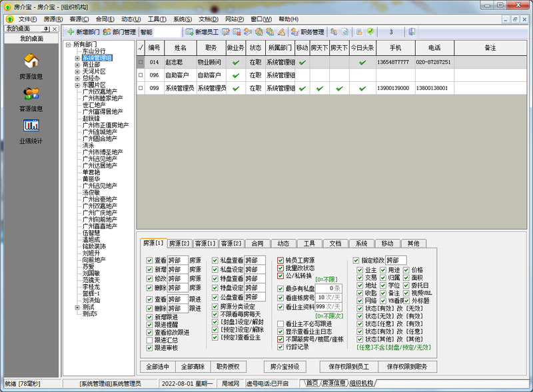The height and width of the screenshot is (392, 533).
Task: Expand the 测试 tree node
Action: click(x=77, y=307)
